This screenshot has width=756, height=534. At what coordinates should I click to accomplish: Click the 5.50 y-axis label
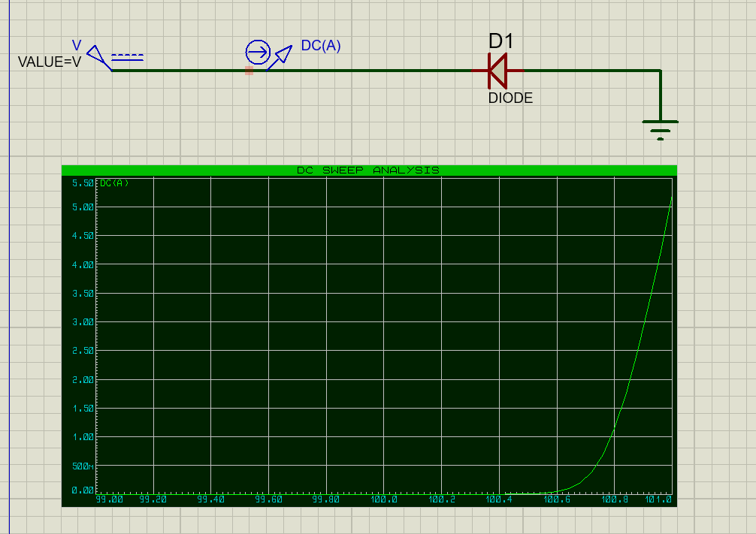pyautogui.click(x=82, y=183)
